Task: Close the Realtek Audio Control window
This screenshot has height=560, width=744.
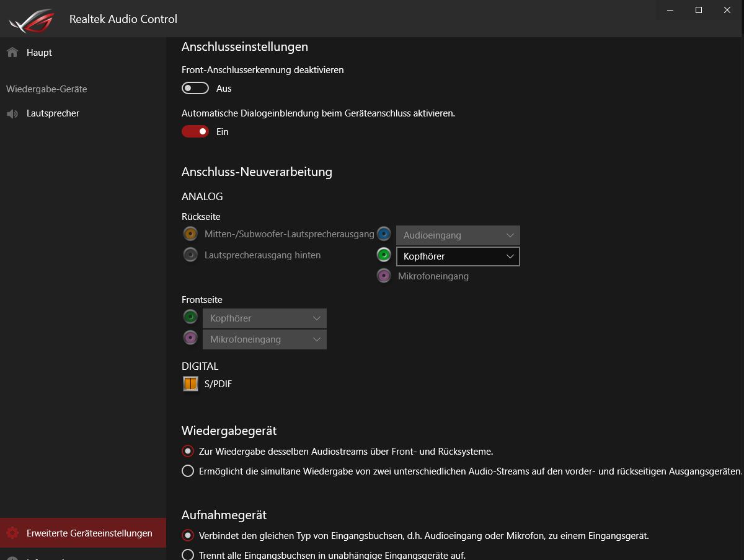Action: [x=728, y=10]
